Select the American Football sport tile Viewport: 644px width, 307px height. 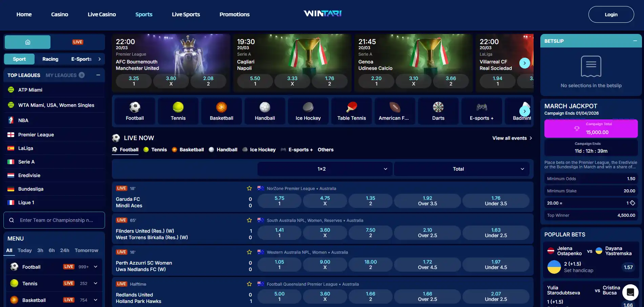tap(395, 111)
